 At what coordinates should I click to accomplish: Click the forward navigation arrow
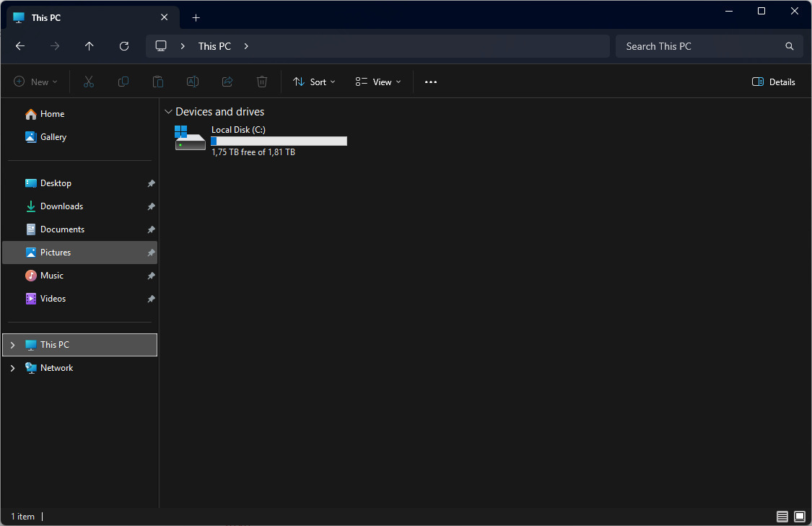click(54, 46)
